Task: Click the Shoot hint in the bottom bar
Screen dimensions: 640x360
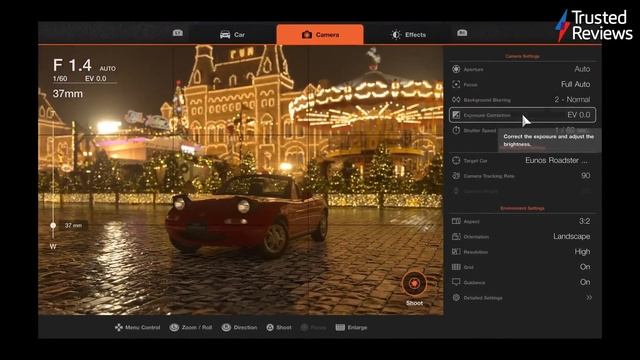Action: [279, 327]
